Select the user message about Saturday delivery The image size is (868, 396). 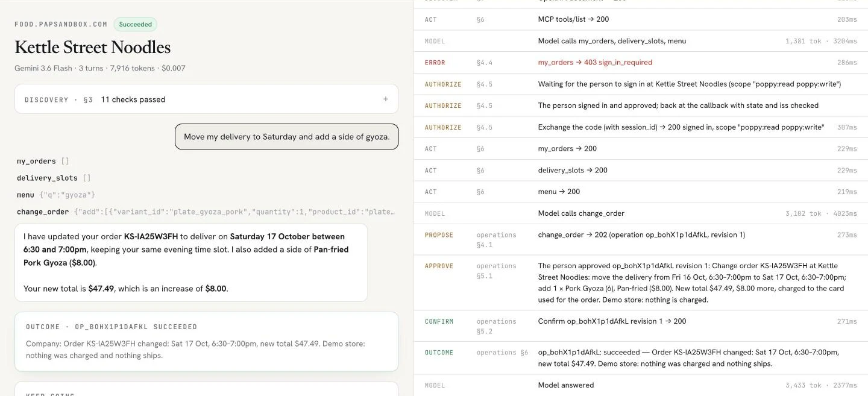point(286,137)
